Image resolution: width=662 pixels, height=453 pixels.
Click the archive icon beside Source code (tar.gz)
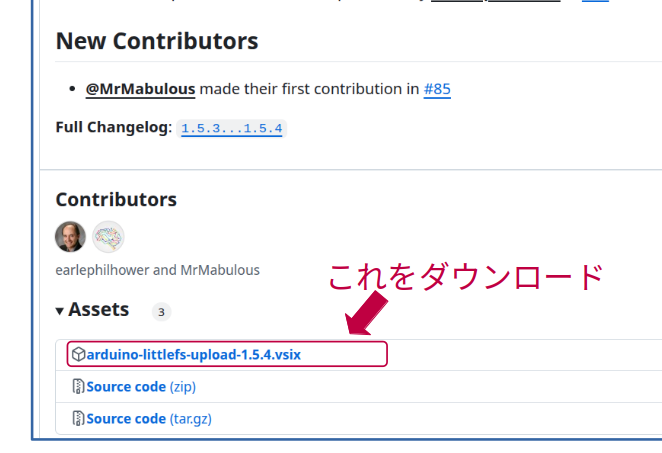point(79,418)
